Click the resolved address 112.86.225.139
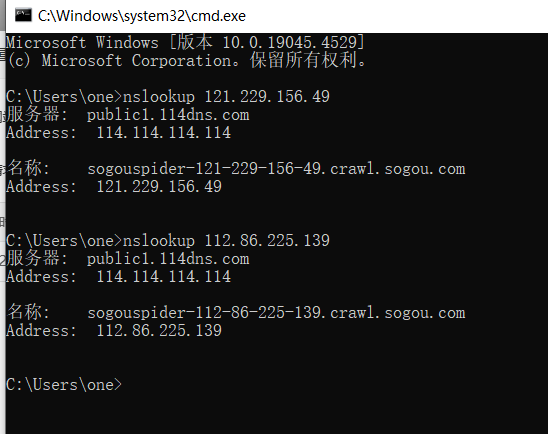 (159, 331)
